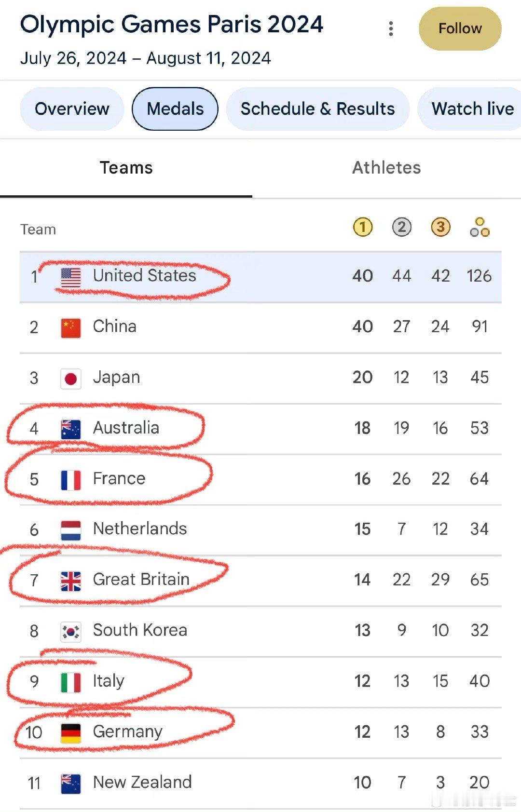Open the Australia team row
This screenshot has width=521, height=812.
[260, 429]
